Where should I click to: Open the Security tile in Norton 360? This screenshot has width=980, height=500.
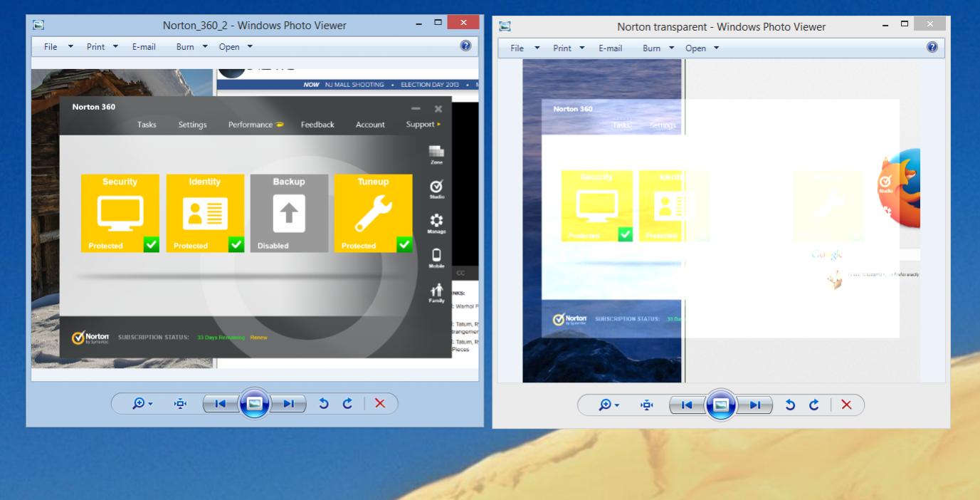click(120, 213)
